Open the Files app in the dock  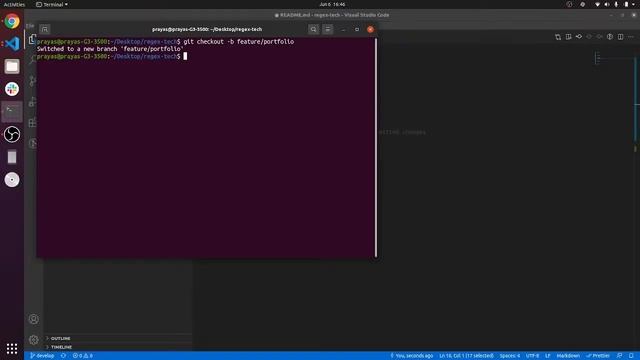pyautogui.click(x=12, y=66)
